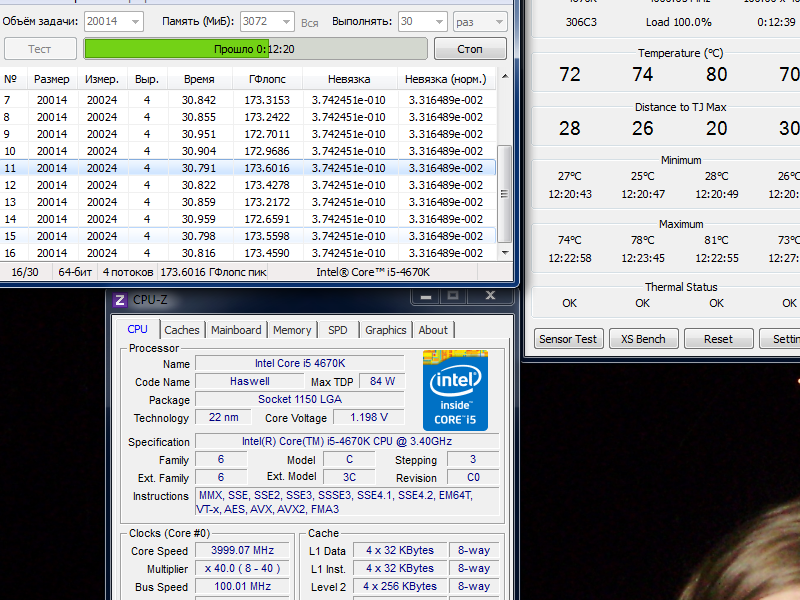Click the 4 потоков status bar entry
This screenshot has width=800, height=600.
coord(128,272)
